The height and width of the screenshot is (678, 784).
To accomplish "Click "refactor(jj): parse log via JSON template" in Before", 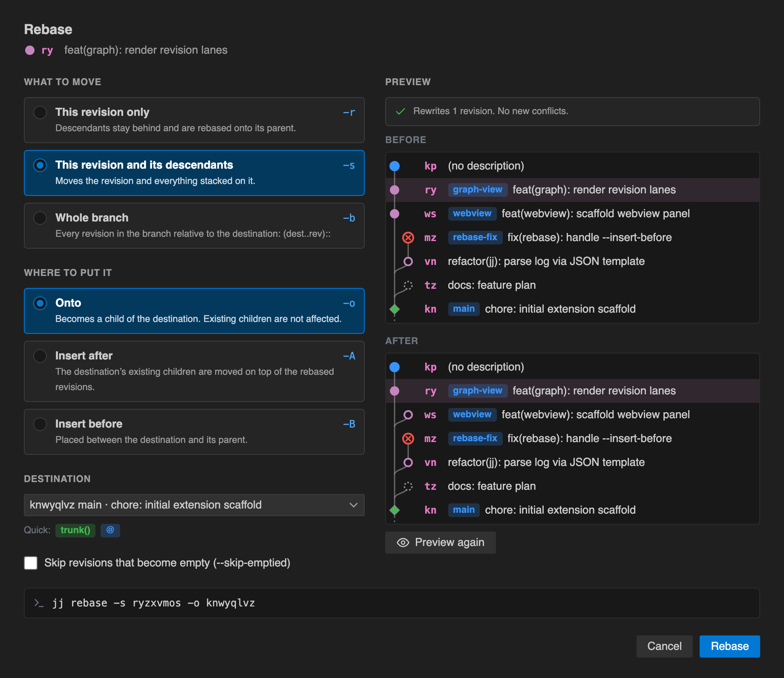I will (546, 261).
